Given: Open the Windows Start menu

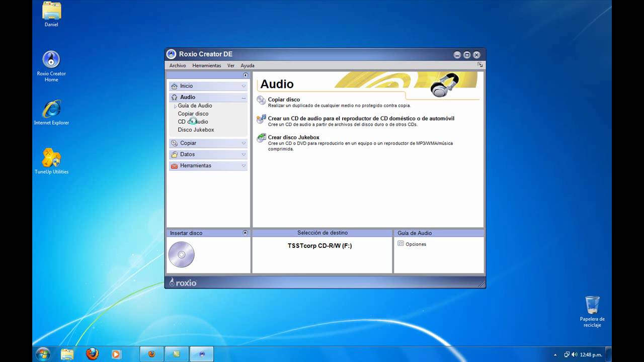Looking at the screenshot, I should (x=43, y=354).
